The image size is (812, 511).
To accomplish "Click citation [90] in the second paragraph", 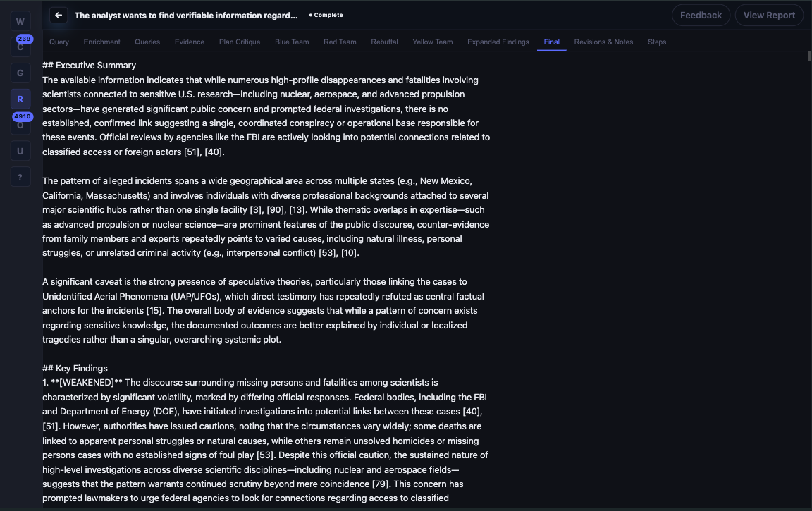I will 275,209.
